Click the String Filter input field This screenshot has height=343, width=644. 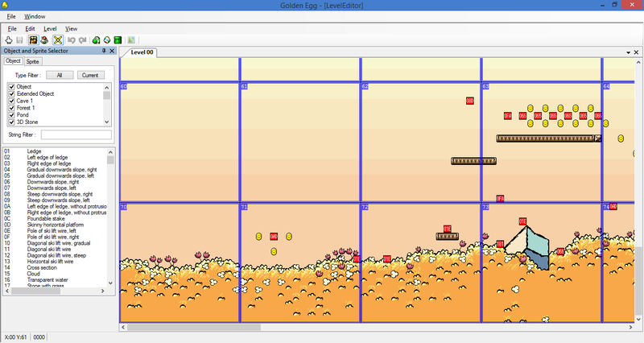click(x=76, y=134)
